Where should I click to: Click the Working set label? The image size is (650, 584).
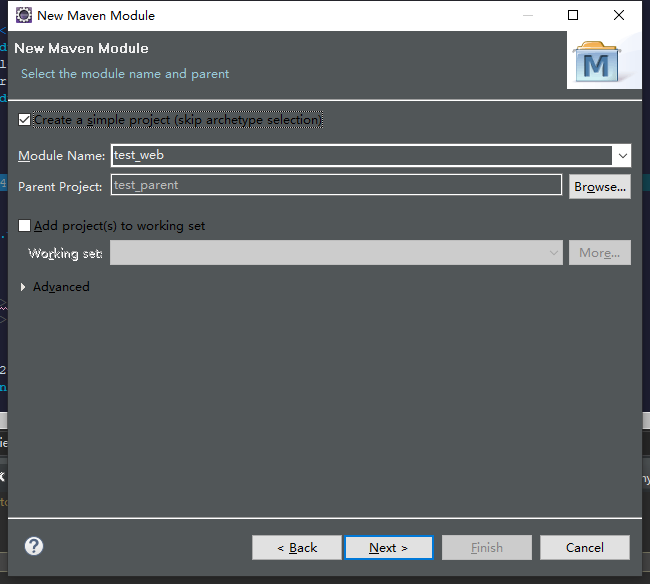(65, 253)
